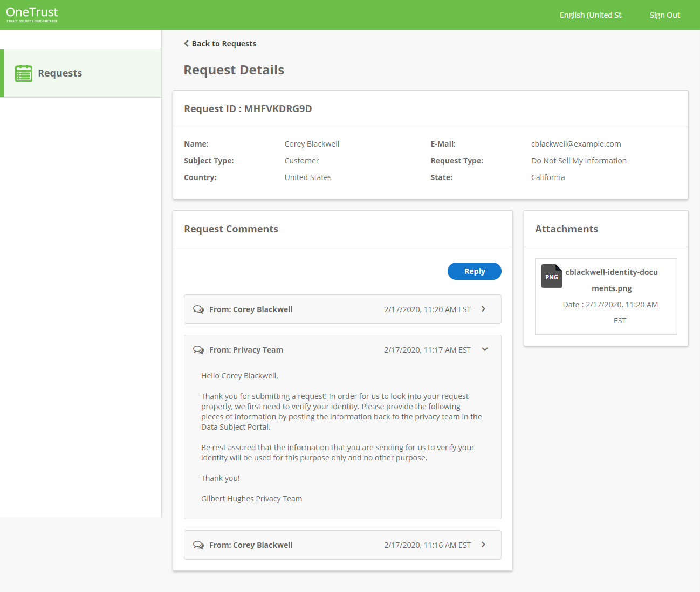
Task: Click the From: Corey Blackwell comment header bar
Action: pyautogui.click(x=324, y=309)
